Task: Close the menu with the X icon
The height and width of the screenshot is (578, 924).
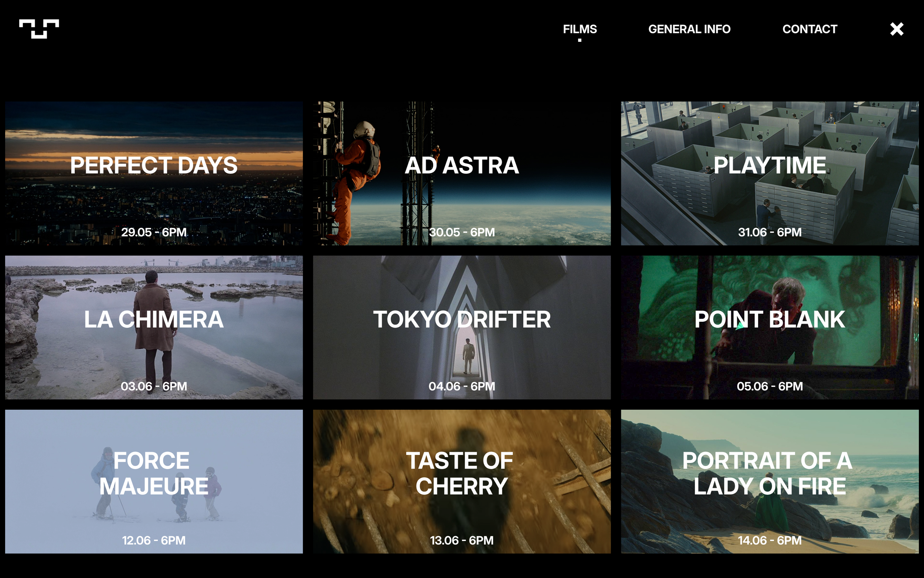Action: [x=897, y=29]
